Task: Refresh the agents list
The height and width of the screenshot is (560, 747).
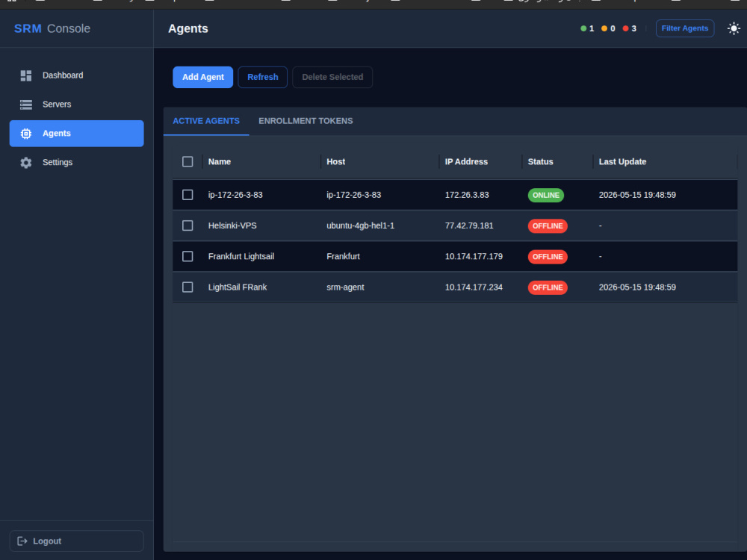Action: click(x=262, y=77)
